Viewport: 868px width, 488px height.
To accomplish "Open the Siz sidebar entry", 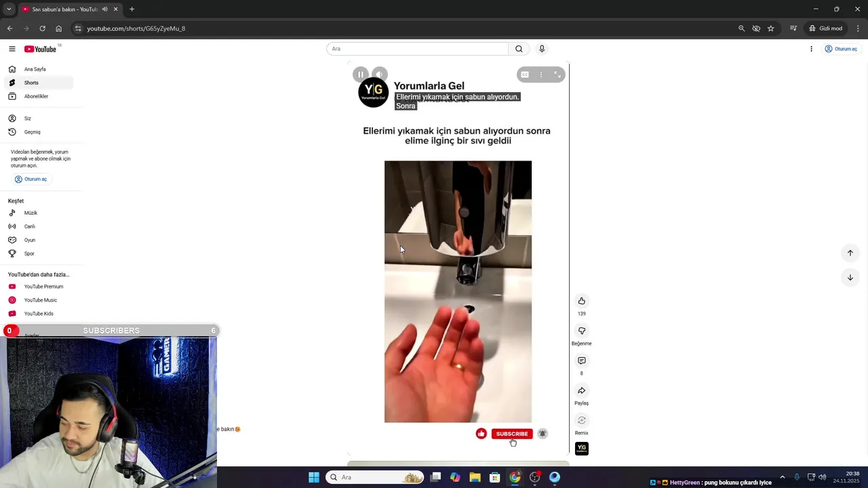I will coord(37,119).
